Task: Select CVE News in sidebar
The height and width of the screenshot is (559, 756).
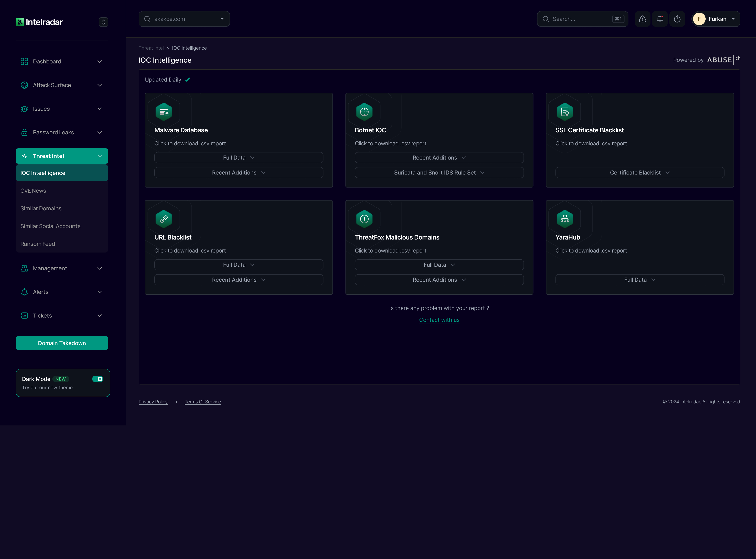Action: [x=33, y=191]
